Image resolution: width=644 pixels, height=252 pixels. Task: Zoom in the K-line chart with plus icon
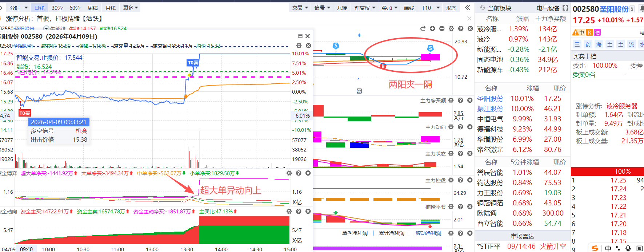click(432, 28)
